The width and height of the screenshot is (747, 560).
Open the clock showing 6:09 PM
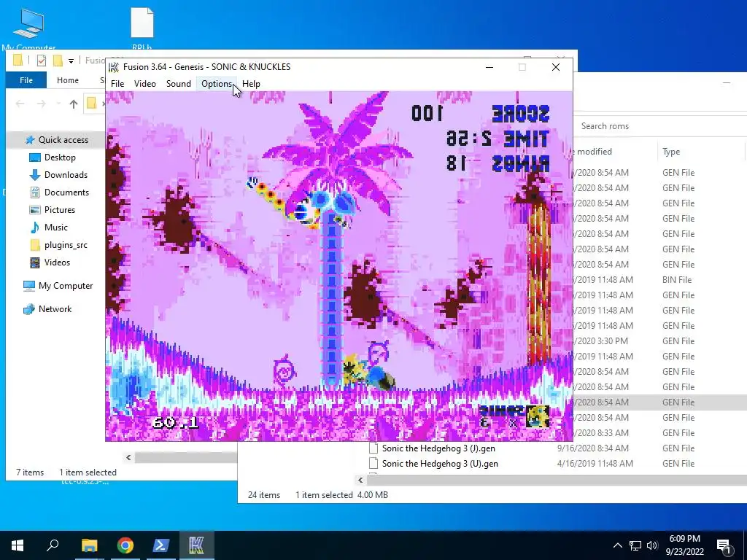tap(684, 545)
